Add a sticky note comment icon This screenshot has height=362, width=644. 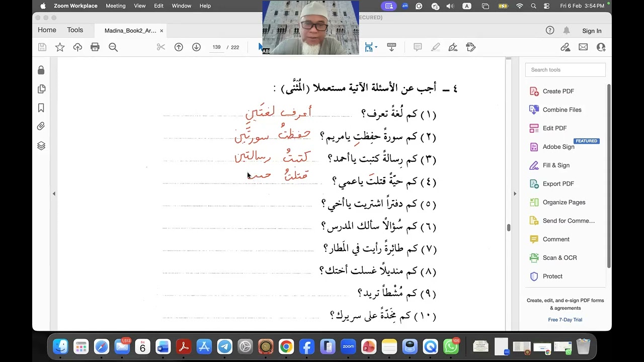418,47
